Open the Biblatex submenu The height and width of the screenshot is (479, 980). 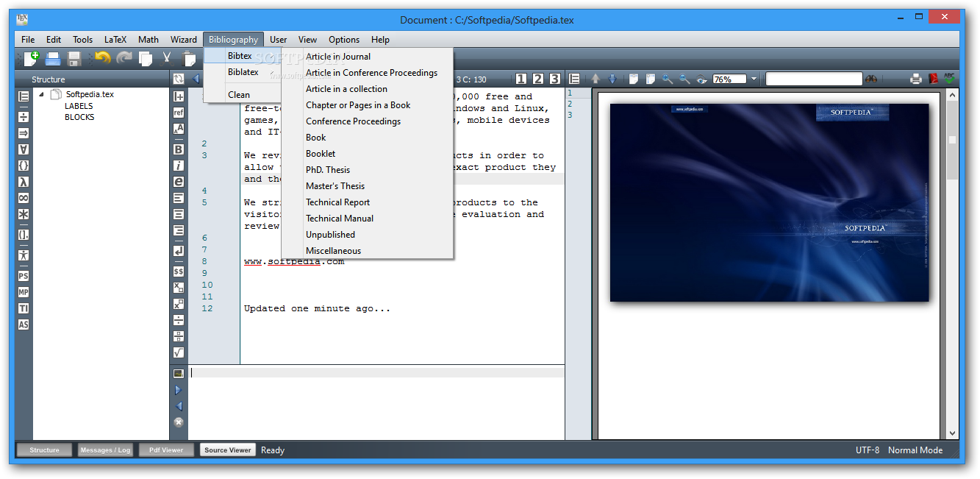pos(243,72)
